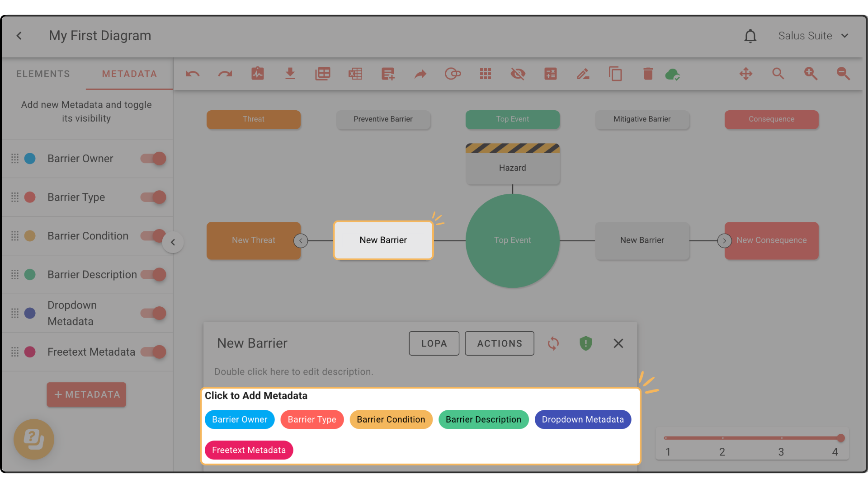The image size is (868, 488).
Task: Click level 2 on the slider
Action: [722, 438]
